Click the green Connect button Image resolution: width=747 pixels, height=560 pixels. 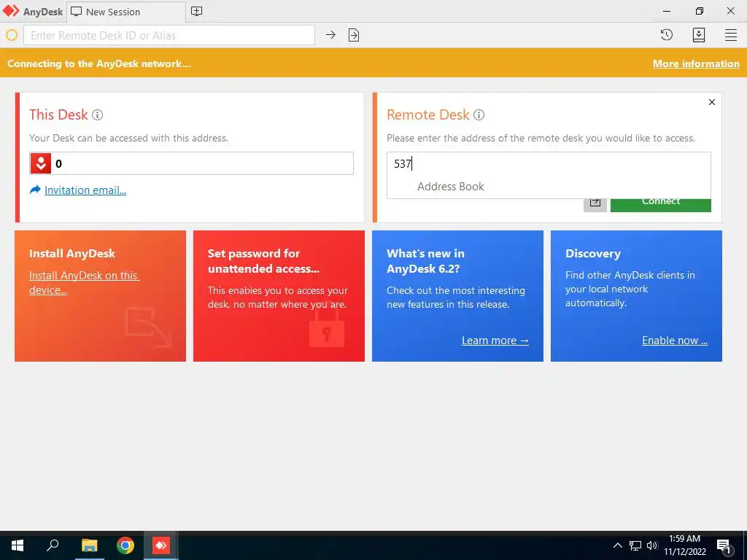(661, 204)
